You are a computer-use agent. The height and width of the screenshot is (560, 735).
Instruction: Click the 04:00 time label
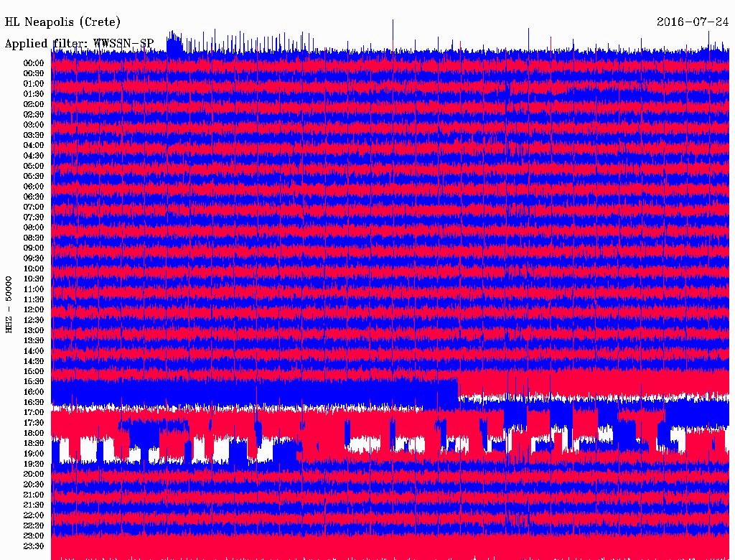pyautogui.click(x=34, y=146)
